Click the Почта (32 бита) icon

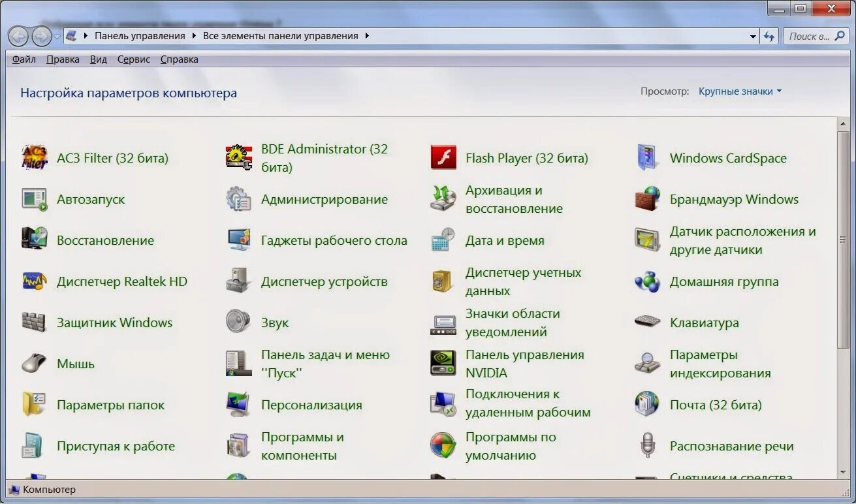click(647, 405)
